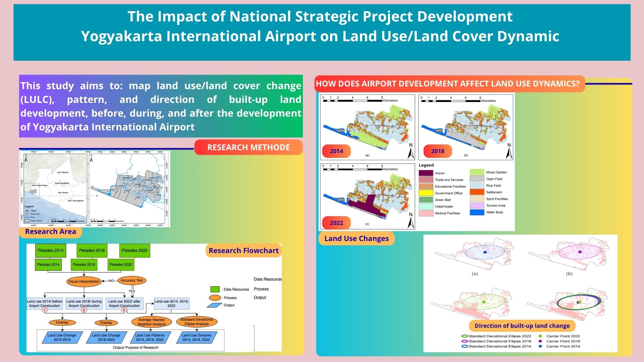The height and width of the screenshot is (362, 644).
Task: Click the 2014 year badge
Action: tap(336, 151)
